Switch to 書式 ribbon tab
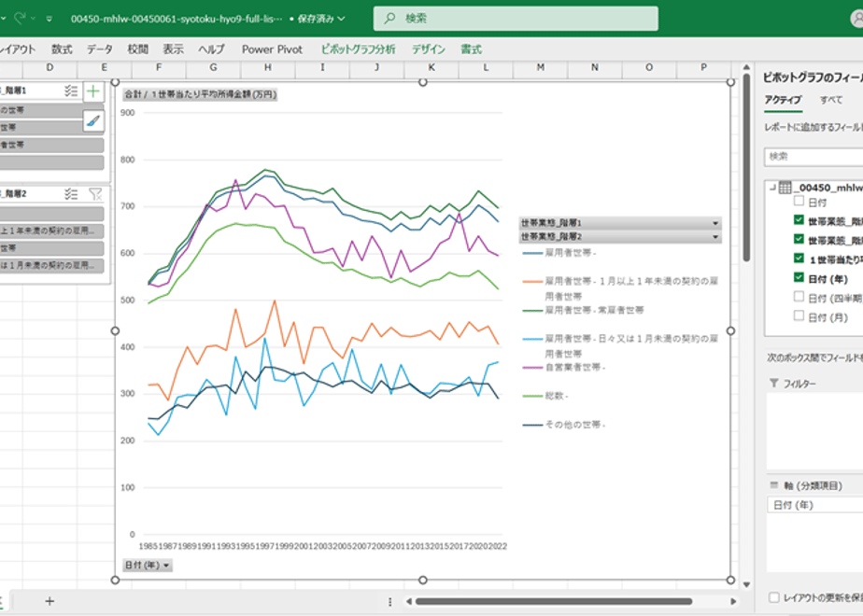Screen dimensions: 863x616 471,49
